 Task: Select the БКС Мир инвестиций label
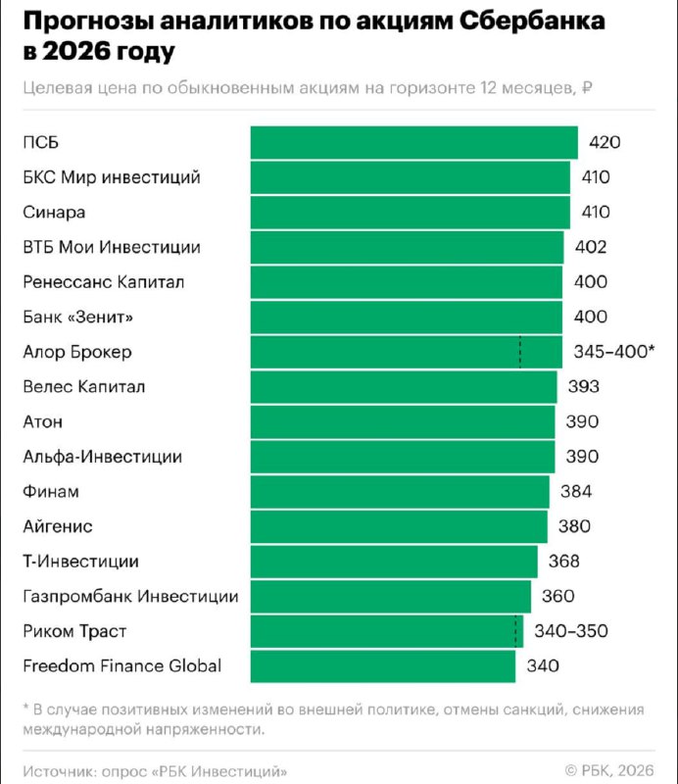(112, 177)
